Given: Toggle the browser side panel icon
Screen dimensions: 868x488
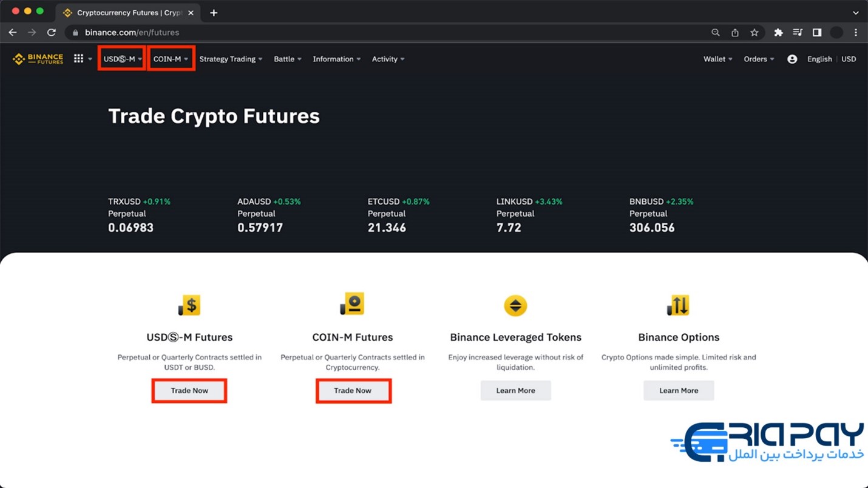Looking at the screenshot, I should click(x=817, y=33).
